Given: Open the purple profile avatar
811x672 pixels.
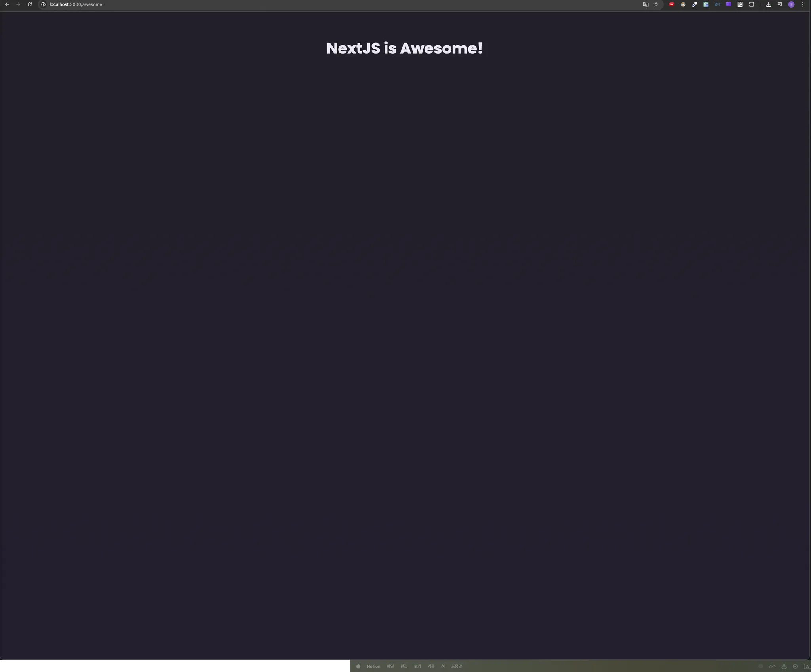Looking at the screenshot, I should [791, 4].
